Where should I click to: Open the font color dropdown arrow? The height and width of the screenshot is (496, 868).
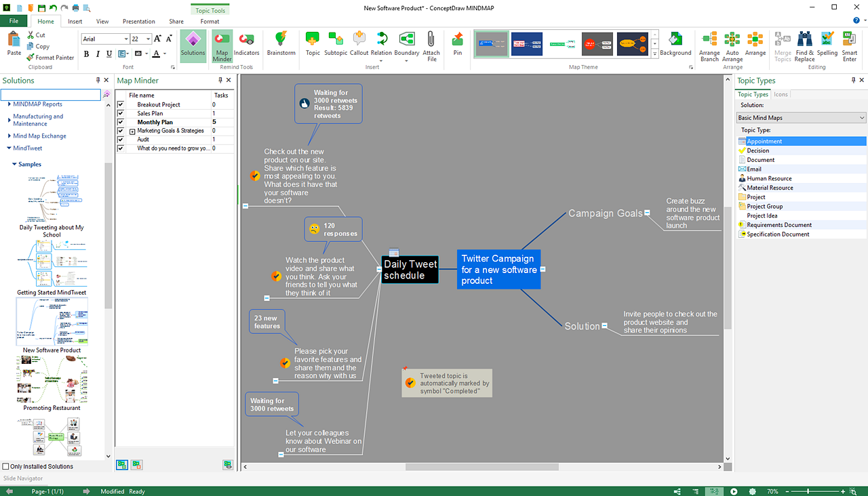tap(165, 54)
